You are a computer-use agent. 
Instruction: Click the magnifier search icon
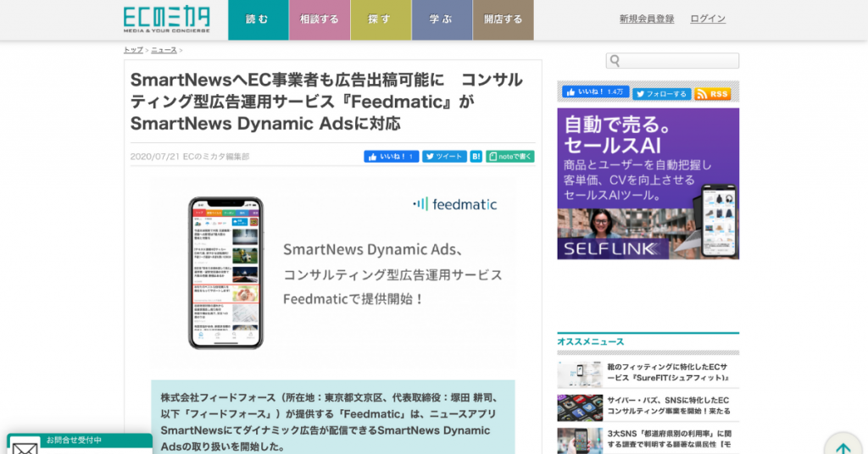(615, 61)
